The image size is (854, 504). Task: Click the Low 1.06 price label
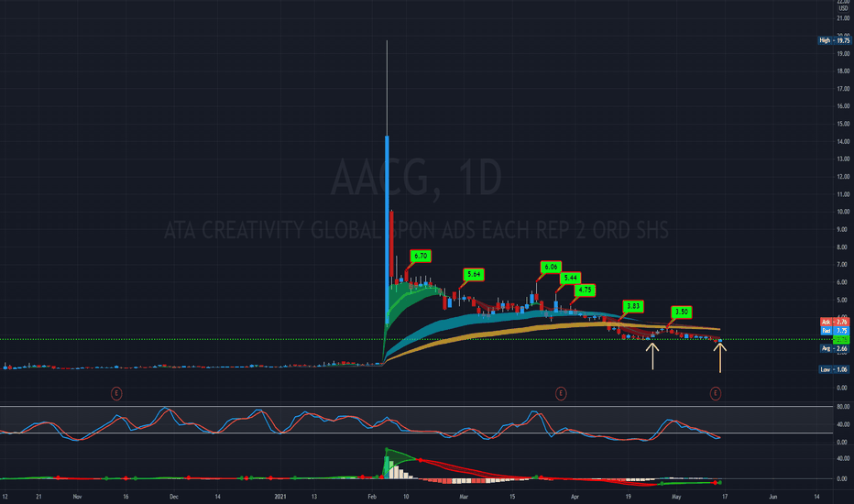[x=835, y=369]
